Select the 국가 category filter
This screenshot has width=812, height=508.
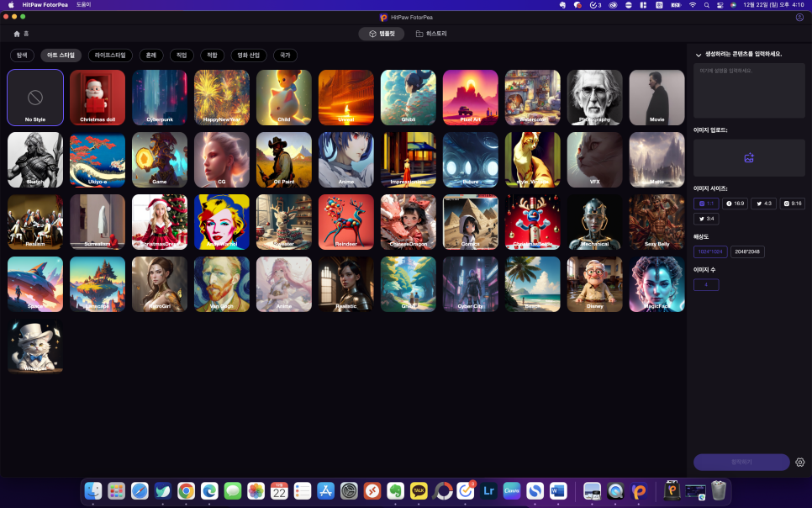point(285,55)
